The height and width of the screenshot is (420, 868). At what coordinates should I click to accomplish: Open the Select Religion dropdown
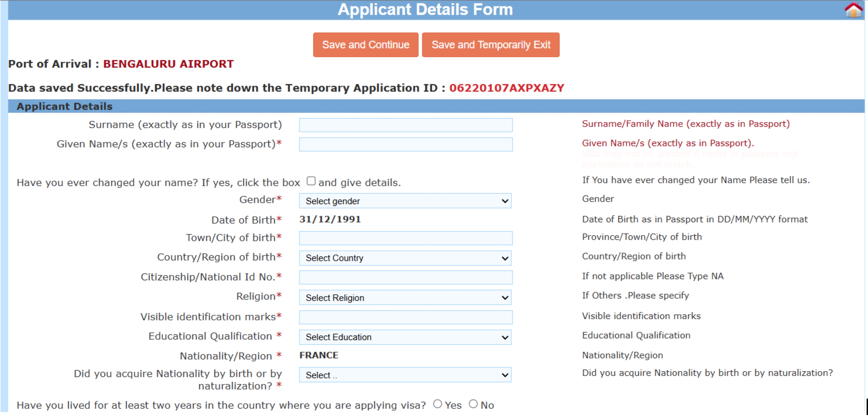(405, 298)
